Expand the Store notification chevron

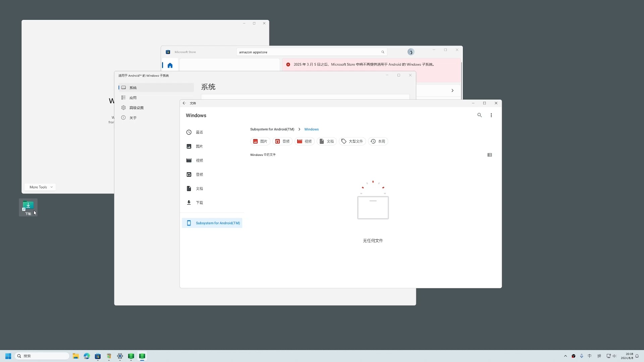click(452, 90)
